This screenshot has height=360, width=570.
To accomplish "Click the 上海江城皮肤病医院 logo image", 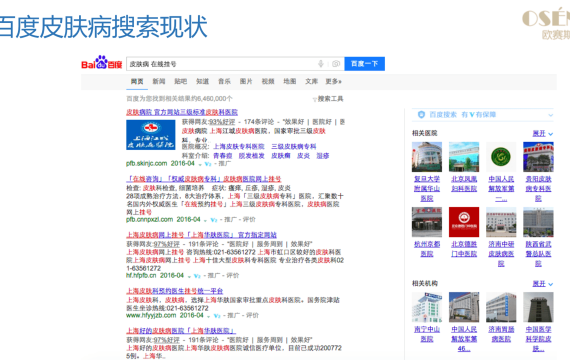I will coord(150,135).
